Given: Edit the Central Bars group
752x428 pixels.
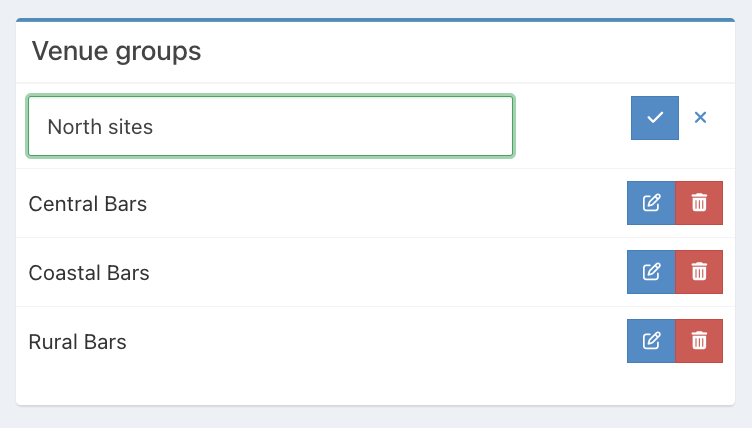Looking at the screenshot, I should (x=651, y=203).
